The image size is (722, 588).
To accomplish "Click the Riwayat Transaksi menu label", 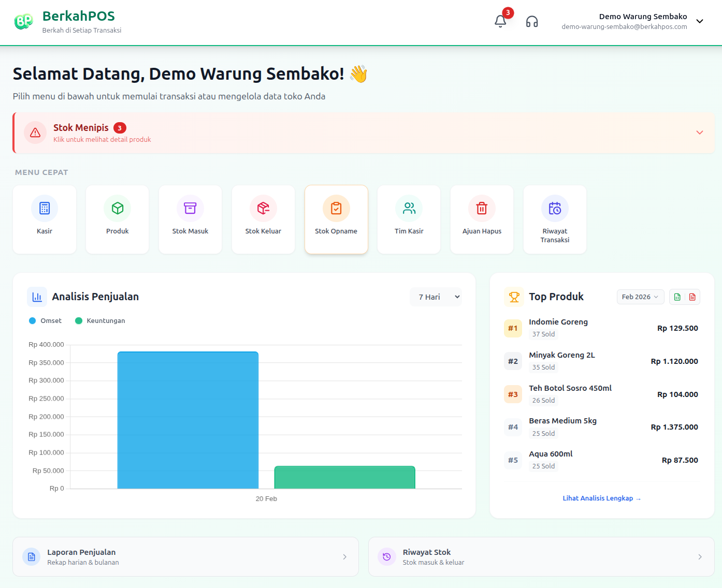I will tap(555, 236).
